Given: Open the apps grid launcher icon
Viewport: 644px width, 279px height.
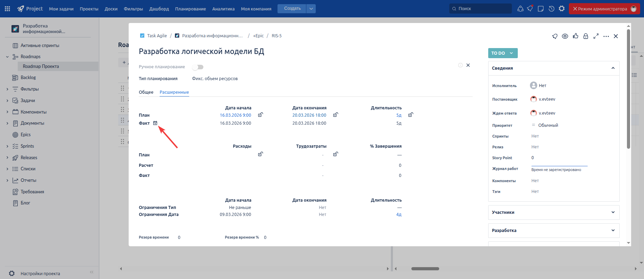Looking at the screenshot, I should 7,9.
